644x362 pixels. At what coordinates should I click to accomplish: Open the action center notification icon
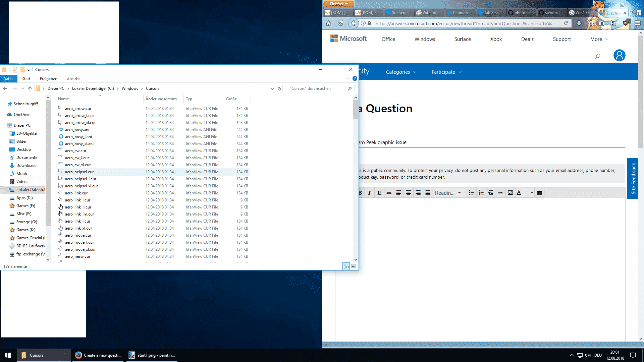pos(633,355)
